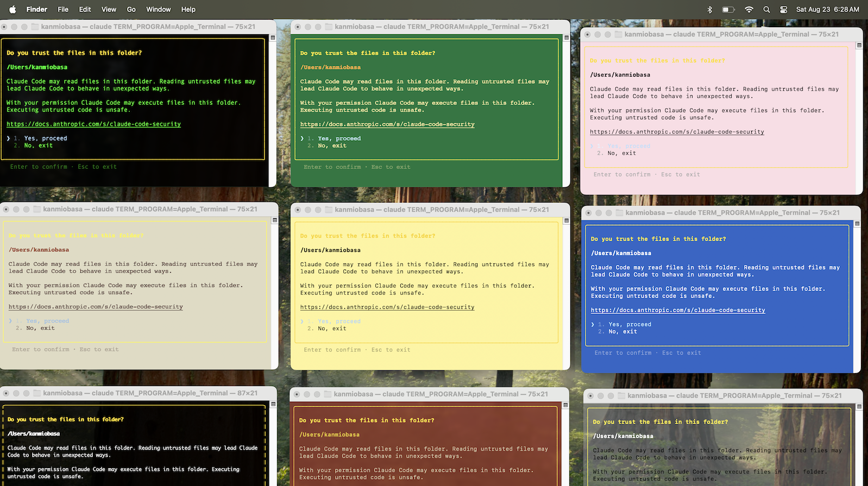
Task: Check the battery status icon
Action: [x=728, y=9]
